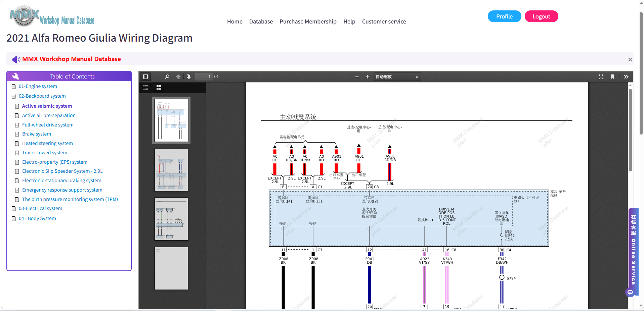Open Brake system diagram
Viewport: 644px width, 311px height.
37,134
